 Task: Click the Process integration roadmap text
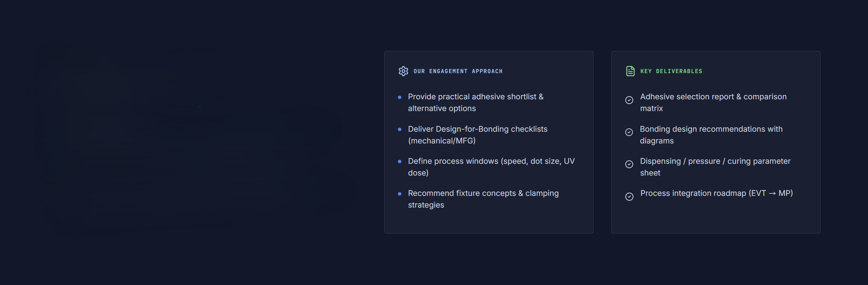(x=716, y=193)
